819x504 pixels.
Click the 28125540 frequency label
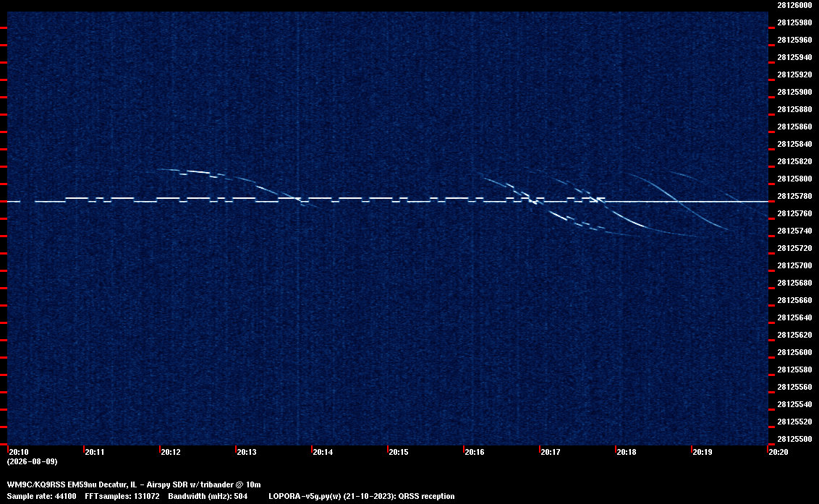[794, 404]
